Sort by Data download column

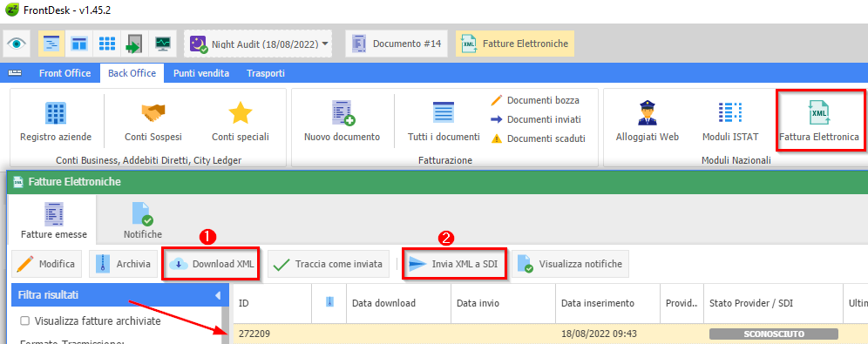click(398, 303)
